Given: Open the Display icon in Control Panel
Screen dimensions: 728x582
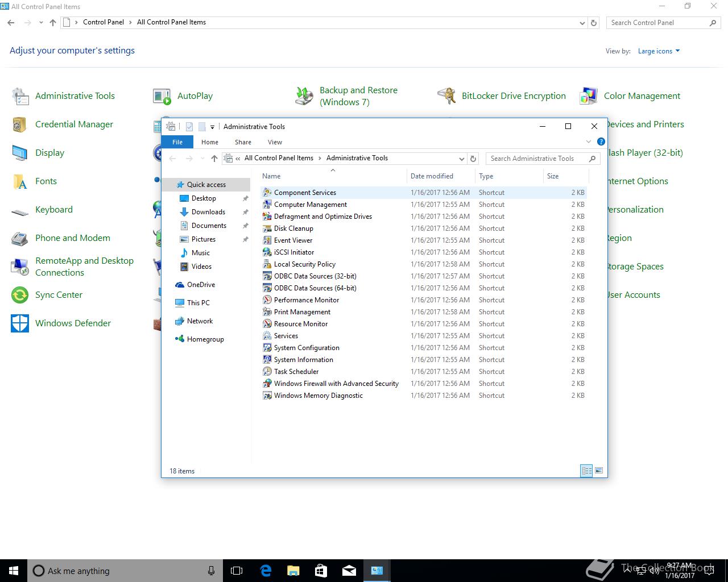Looking at the screenshot, I should 20,153.
